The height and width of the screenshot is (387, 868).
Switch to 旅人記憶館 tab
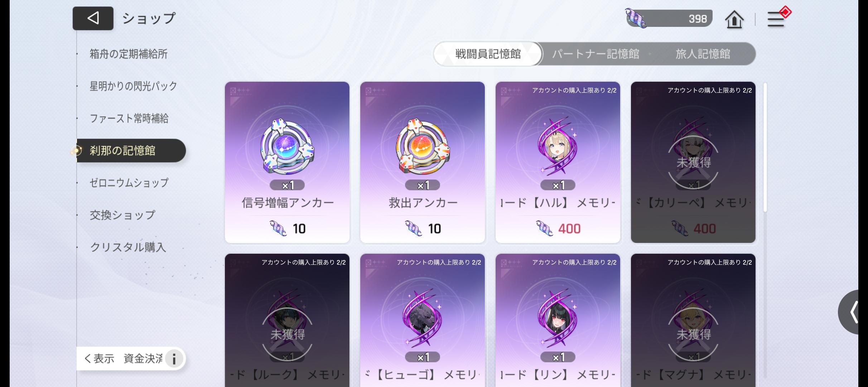[x=703, y=54]
